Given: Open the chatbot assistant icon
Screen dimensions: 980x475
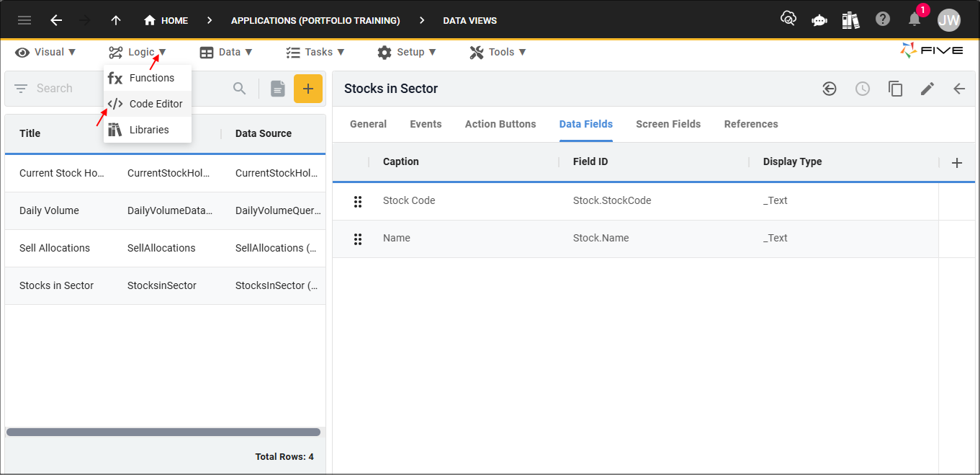Looking at the screenshot, I should 819,20.
